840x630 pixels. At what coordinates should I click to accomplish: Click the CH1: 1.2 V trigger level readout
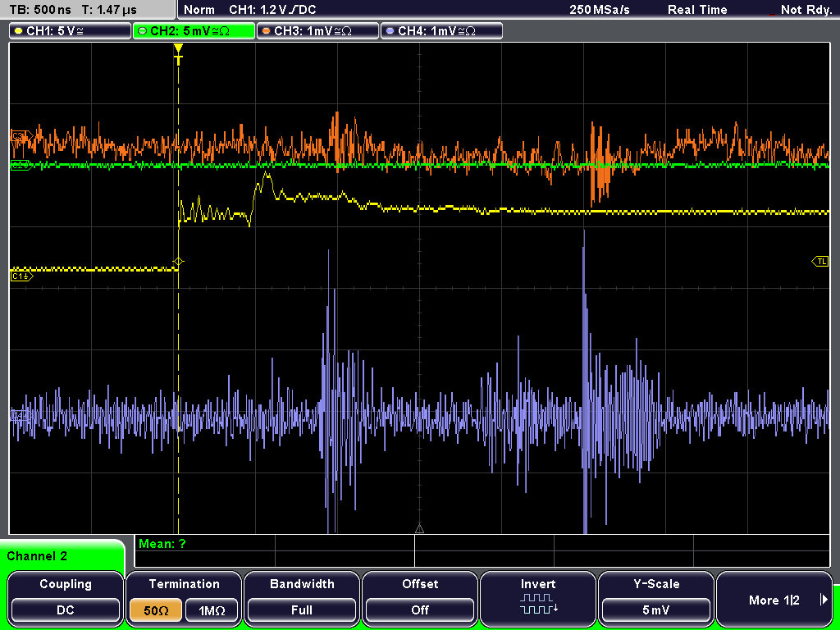pyautogui.click(x=272, y=10)
